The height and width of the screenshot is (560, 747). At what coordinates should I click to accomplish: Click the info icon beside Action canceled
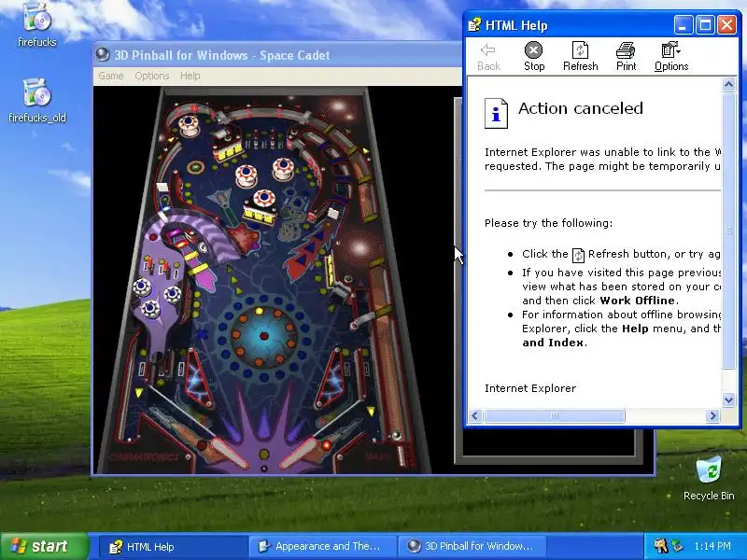pos(496,113)
